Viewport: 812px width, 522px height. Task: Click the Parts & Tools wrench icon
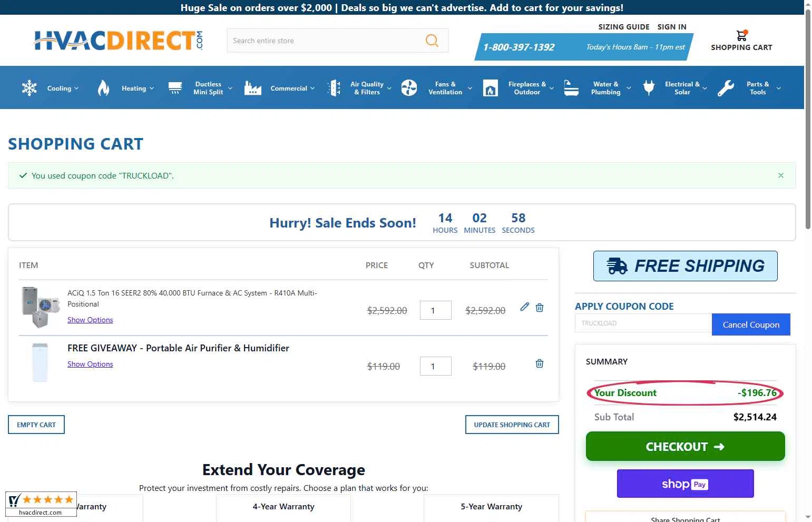coord(726,88)
